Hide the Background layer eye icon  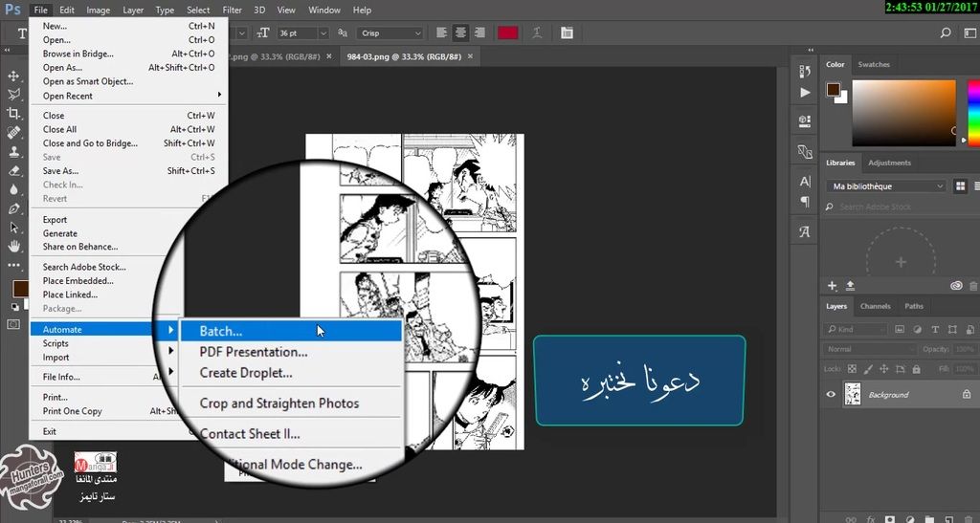tap(831, 395)
